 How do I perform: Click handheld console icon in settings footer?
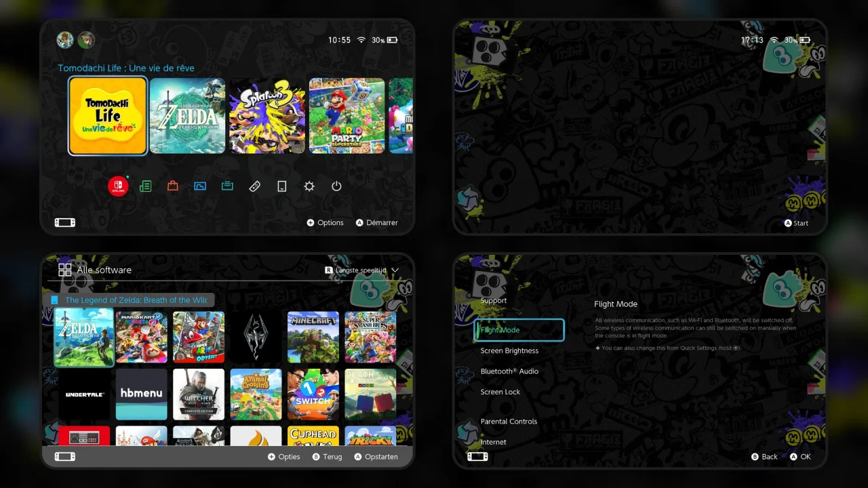point(477,457)
